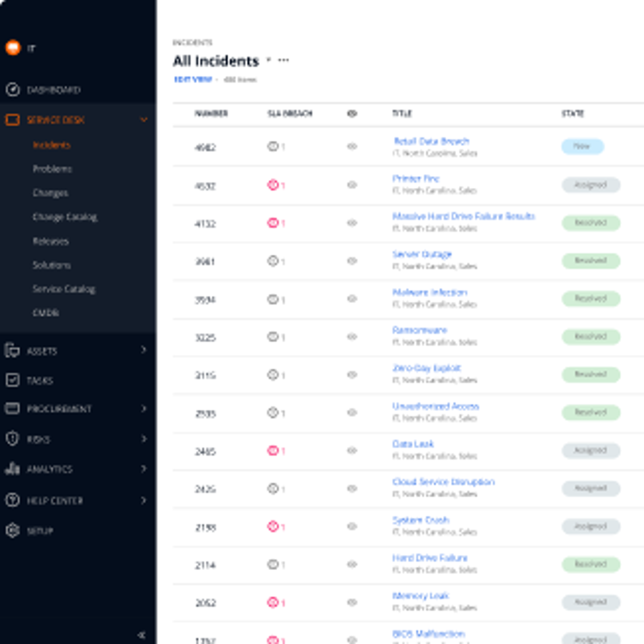Collapse the sidebar with double-arrow icon

pyautogui.click(x=141, y=634)
